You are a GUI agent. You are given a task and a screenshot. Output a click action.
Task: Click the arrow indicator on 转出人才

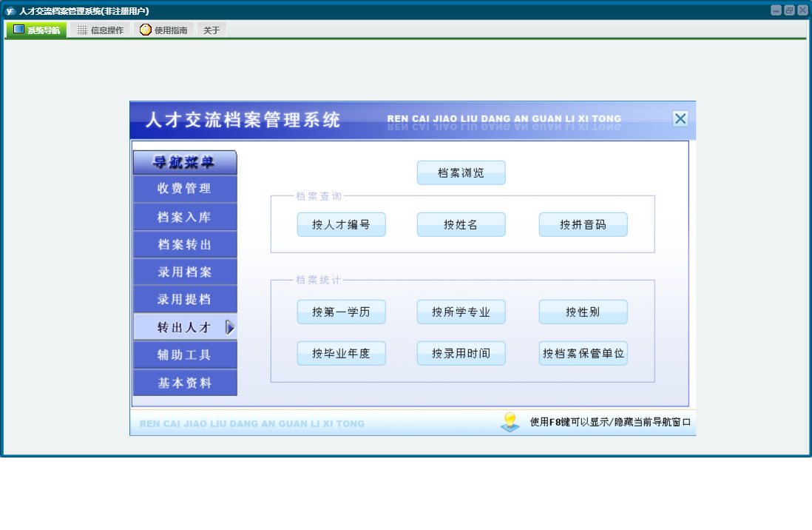tap(230, 327)
